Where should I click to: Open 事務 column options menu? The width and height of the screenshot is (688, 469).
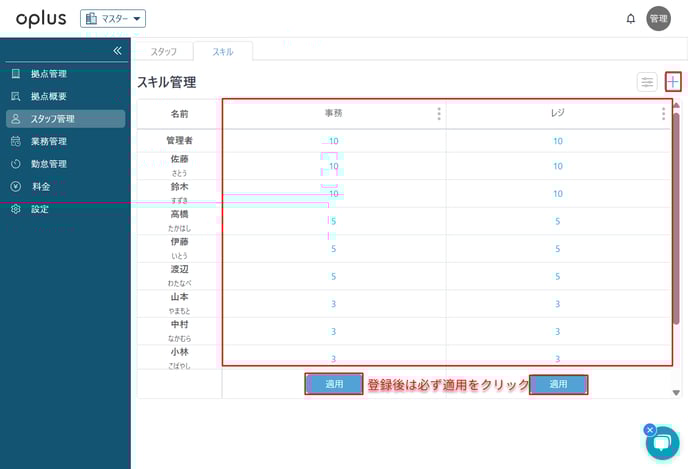[438, 114]
